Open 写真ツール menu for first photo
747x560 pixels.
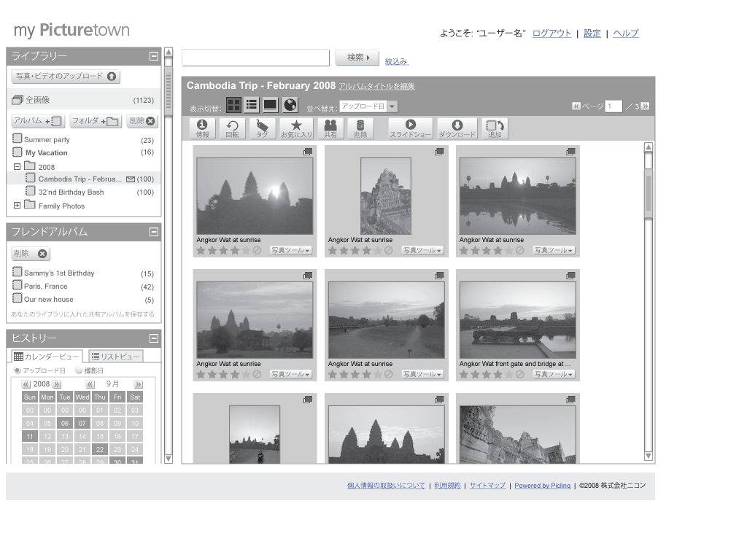coord(290,251)
